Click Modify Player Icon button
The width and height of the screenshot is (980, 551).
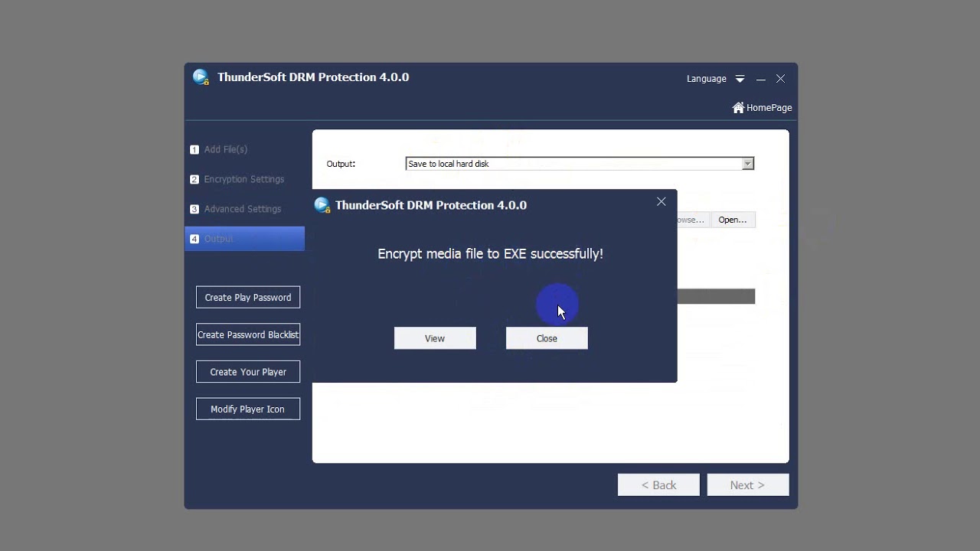coord(248,409)
